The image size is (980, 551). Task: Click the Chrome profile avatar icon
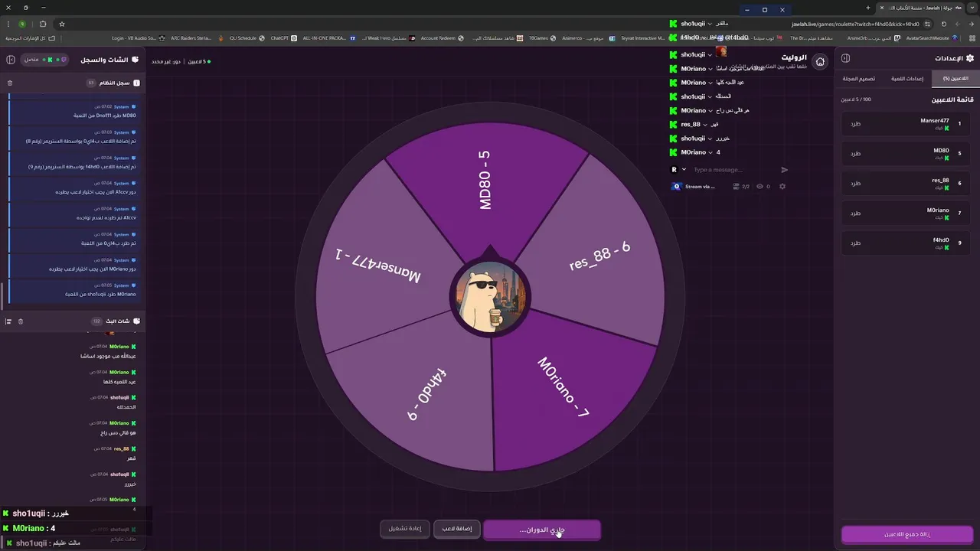coord(22,24)
